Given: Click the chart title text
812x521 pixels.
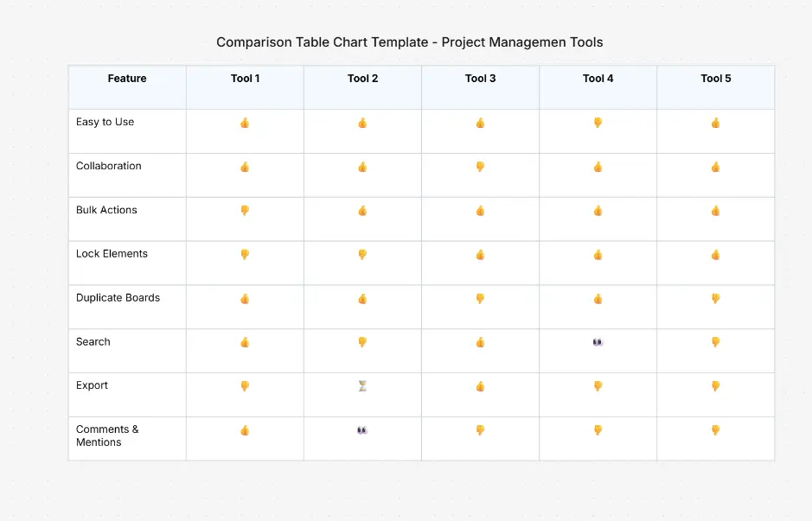Looking at the screenshot, I should pyautogui.click(x=409, y=42).
